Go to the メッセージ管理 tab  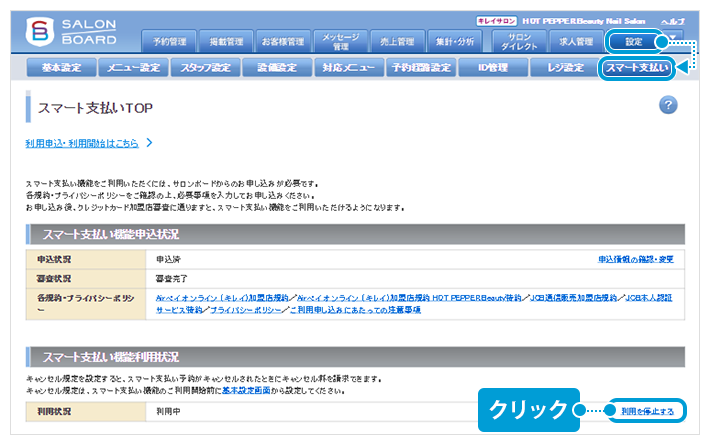pyautogui.click(x=340, y=41)
